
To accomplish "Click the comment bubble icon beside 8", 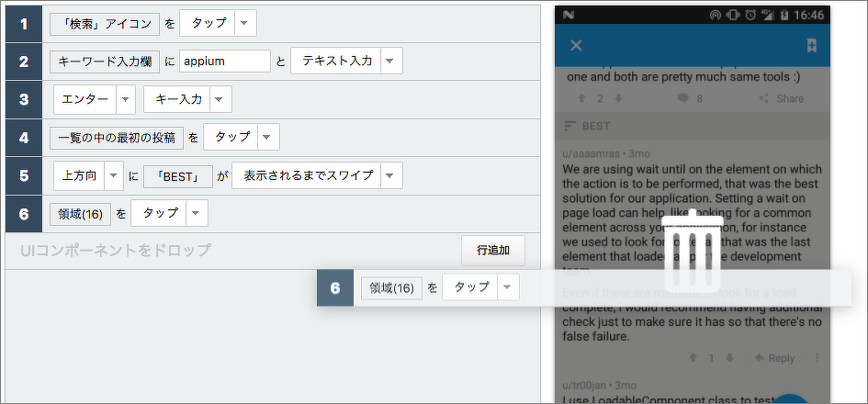I will click(x=682, y=98).
